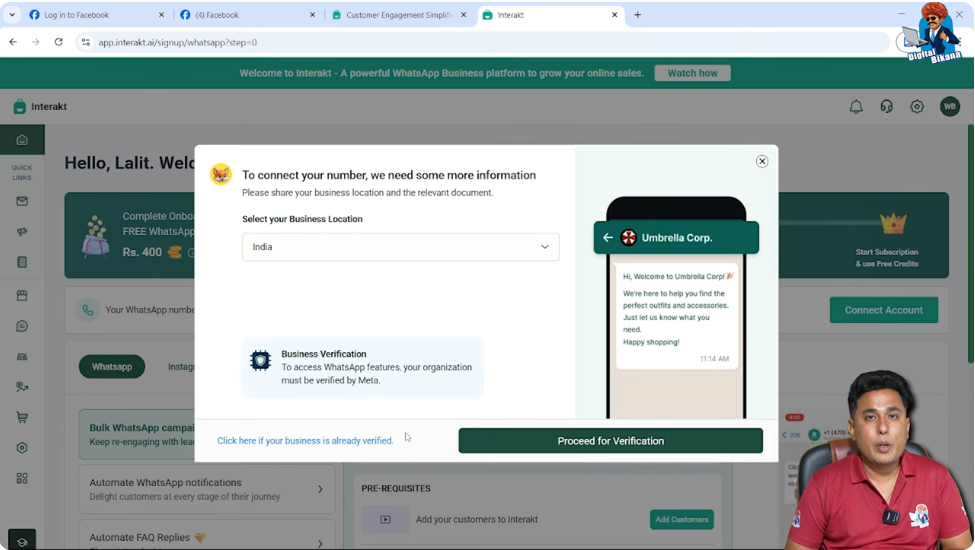Click the Add Customers button
The width and height of the screenshot is (975, 550).
pyautogui.click(x=682, y=520)
